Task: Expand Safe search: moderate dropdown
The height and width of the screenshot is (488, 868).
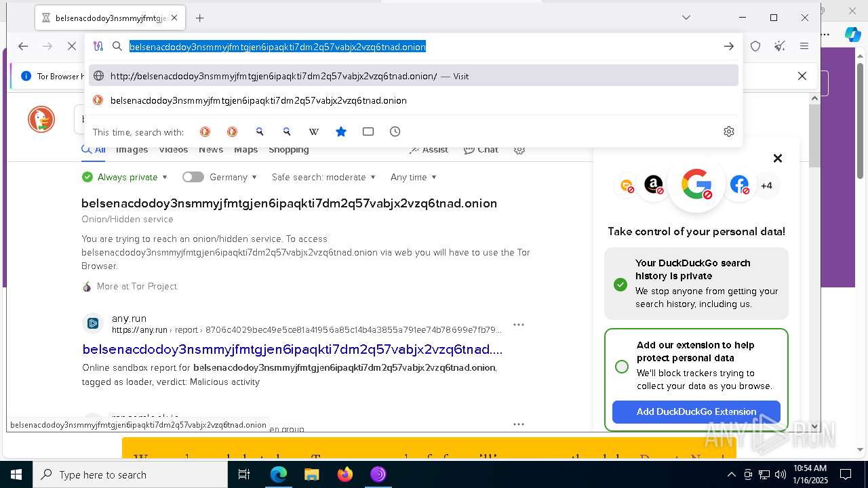Action: 323,177
